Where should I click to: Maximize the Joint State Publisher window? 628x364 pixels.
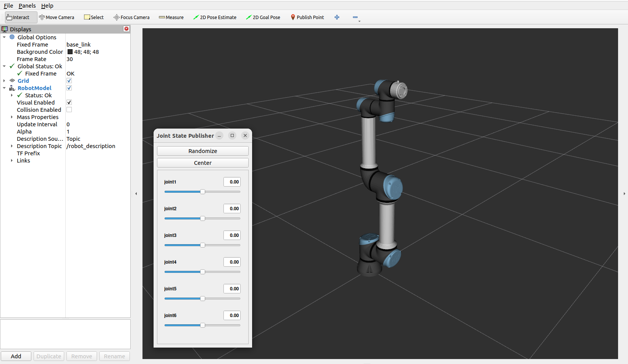232,135
